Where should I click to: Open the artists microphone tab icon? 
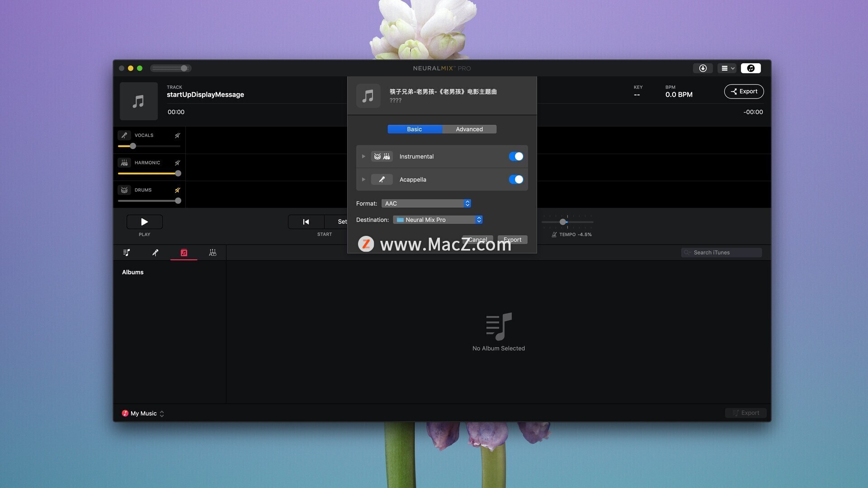coord(155,253)
